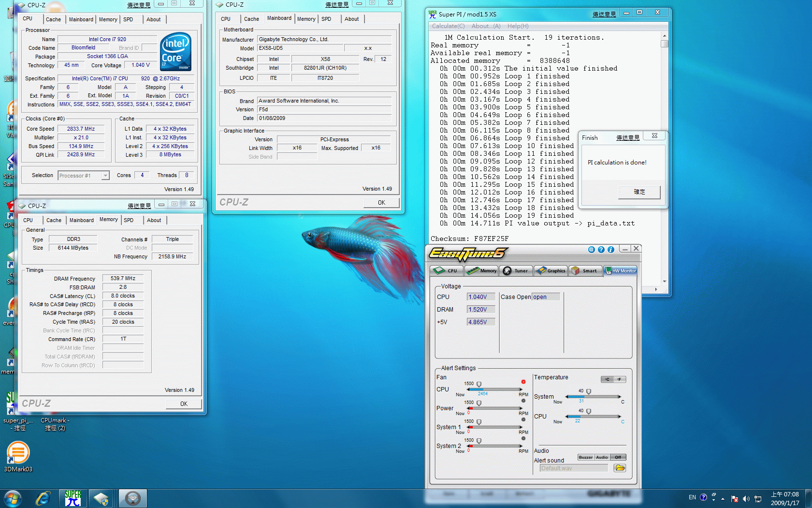
Task: Adjust the CPU temperature alert slider
Action: [588, 411]
